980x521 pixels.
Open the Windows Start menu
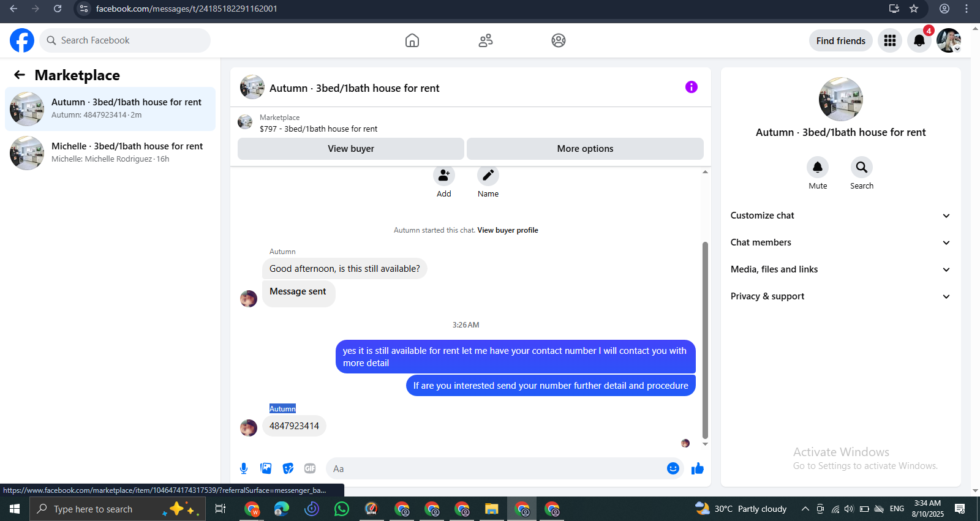(15, 509)
